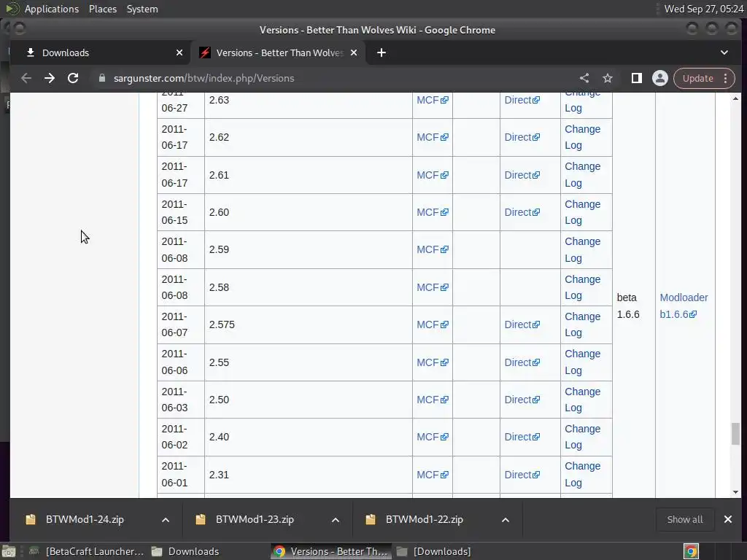This screenshot has width=747, height=560.
Task: Select the Versions - Better Than Wolves tab
Action: 279,52
